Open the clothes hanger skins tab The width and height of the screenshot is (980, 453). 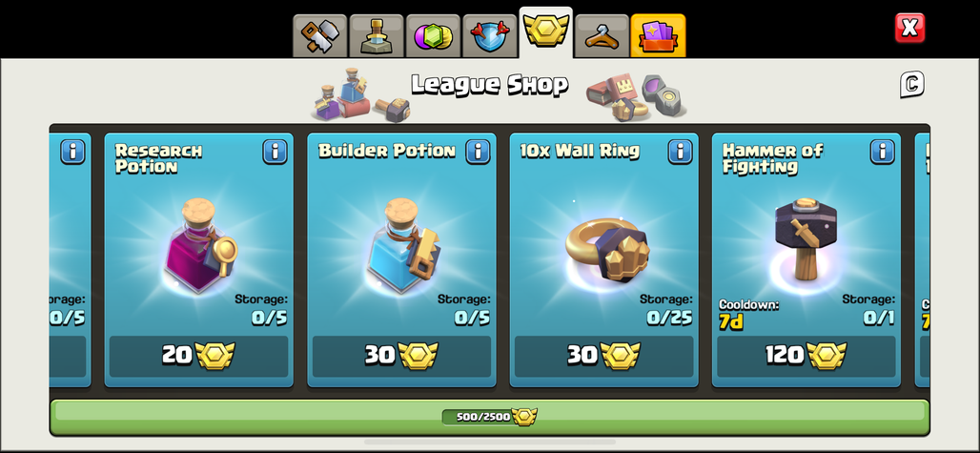(602, 35)
